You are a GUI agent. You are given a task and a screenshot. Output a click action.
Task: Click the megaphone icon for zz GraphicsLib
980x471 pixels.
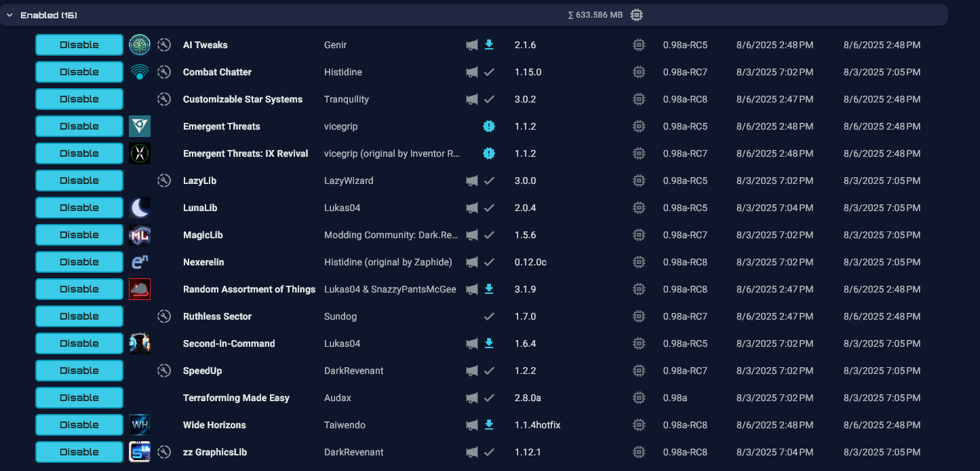point(472,452)
